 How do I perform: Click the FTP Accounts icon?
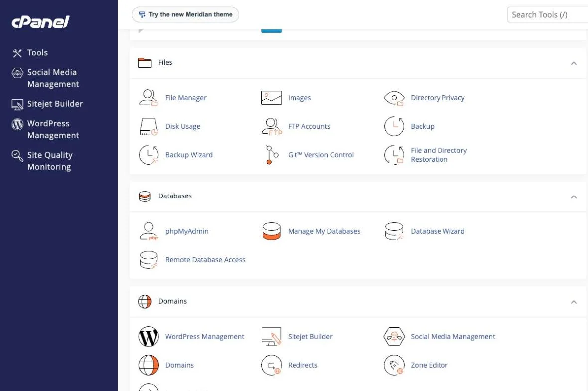(x=272, y=127)
